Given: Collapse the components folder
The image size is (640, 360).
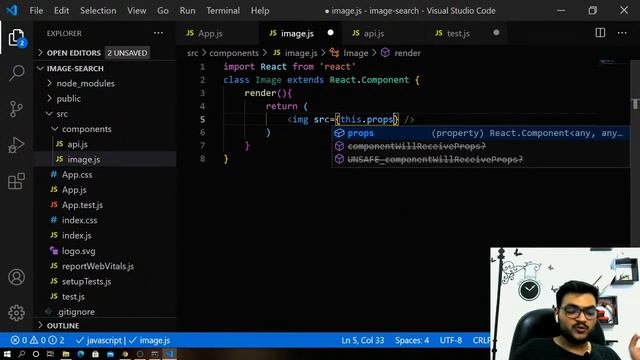Looking at the screenshot, I should tap(105, 129).
